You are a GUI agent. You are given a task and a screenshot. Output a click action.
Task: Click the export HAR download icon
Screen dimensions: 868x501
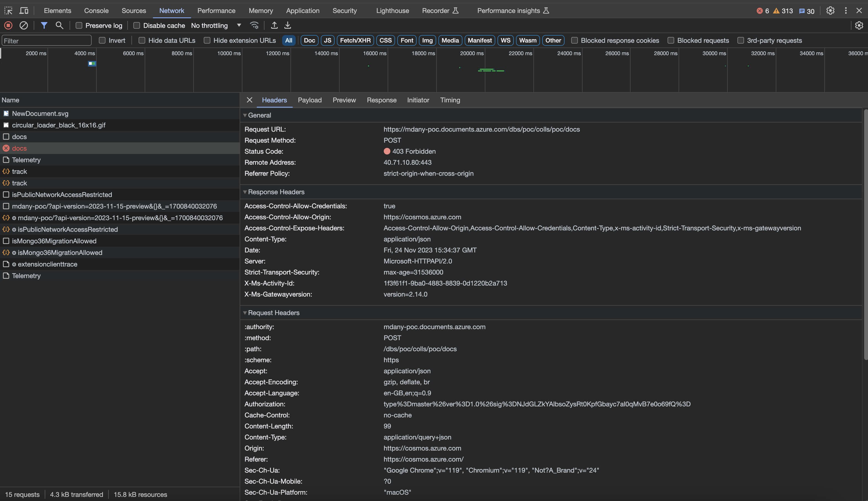click(287, 25)
